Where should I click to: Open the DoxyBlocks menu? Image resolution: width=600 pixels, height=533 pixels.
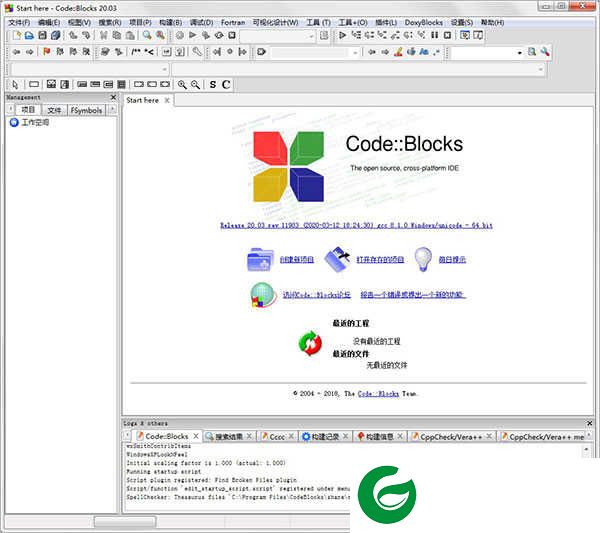(424, 23)
